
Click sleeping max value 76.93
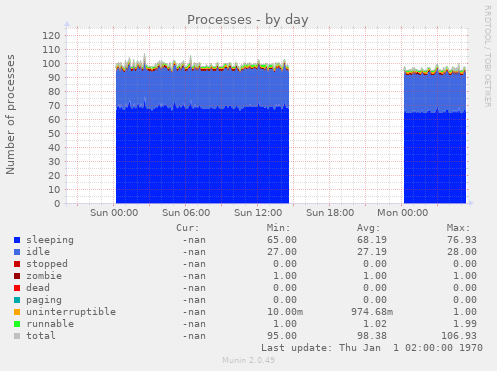pos(462,240)
